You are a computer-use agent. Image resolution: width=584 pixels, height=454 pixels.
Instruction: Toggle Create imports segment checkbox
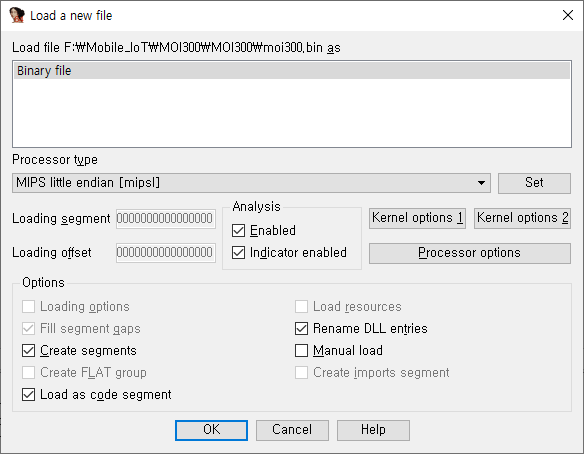coord(301,372)
